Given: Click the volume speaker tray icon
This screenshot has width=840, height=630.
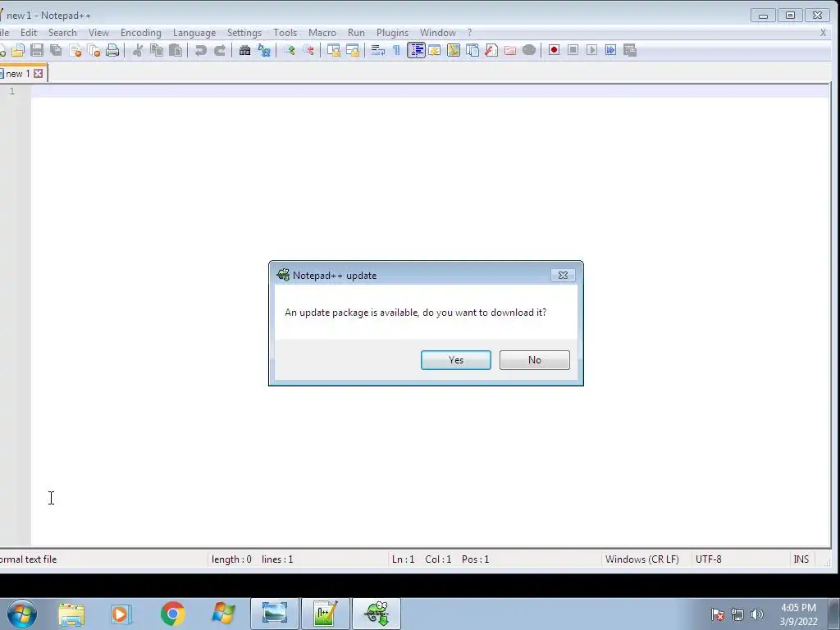Looking at the screenshot, I should (757, 614).
